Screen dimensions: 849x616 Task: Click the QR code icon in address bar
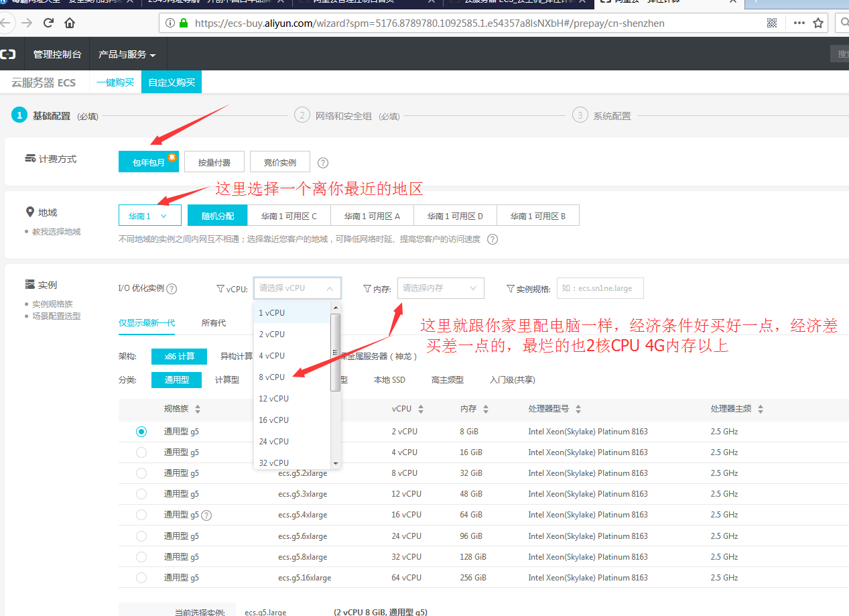(772, 23)
